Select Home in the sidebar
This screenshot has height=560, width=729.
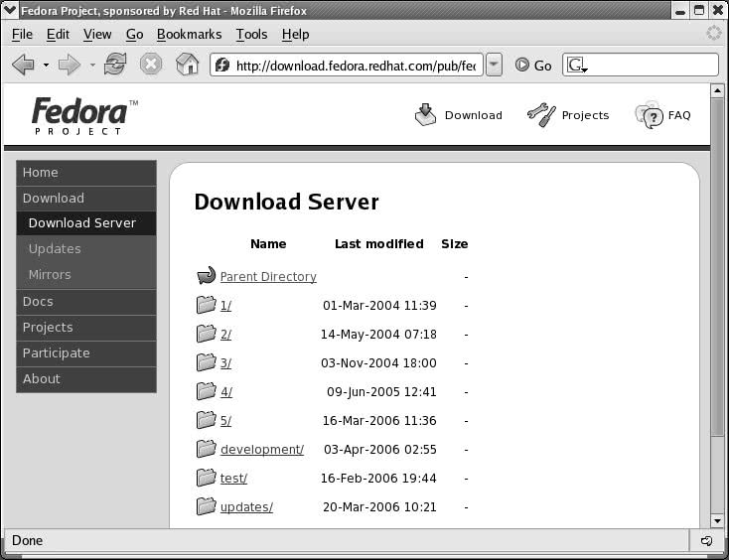[86, 173]
